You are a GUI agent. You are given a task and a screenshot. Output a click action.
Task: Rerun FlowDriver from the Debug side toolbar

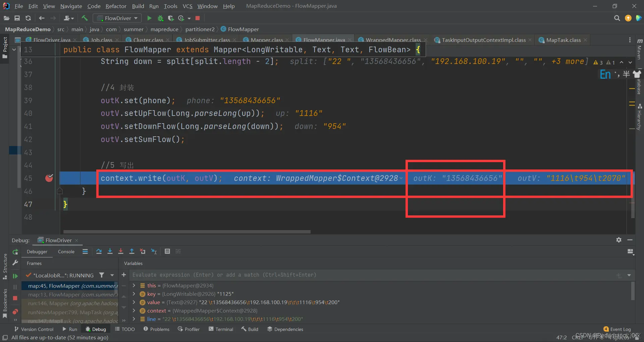click(x=15, y=252)
